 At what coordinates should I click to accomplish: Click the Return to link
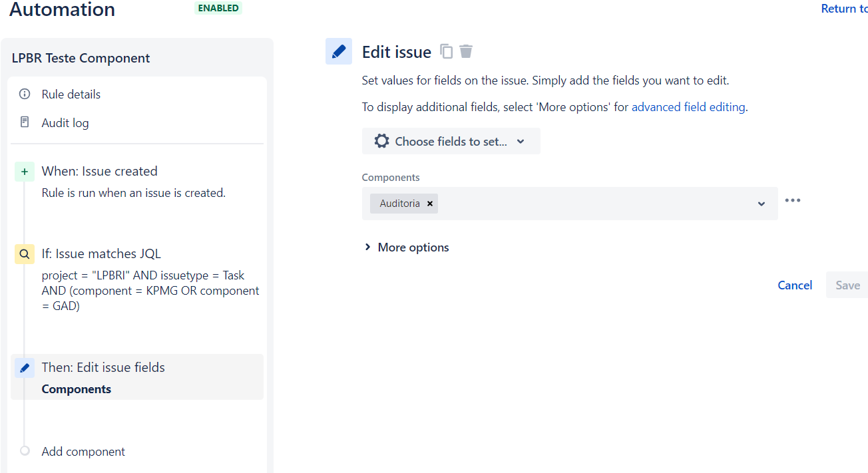(x=844, y=9)
